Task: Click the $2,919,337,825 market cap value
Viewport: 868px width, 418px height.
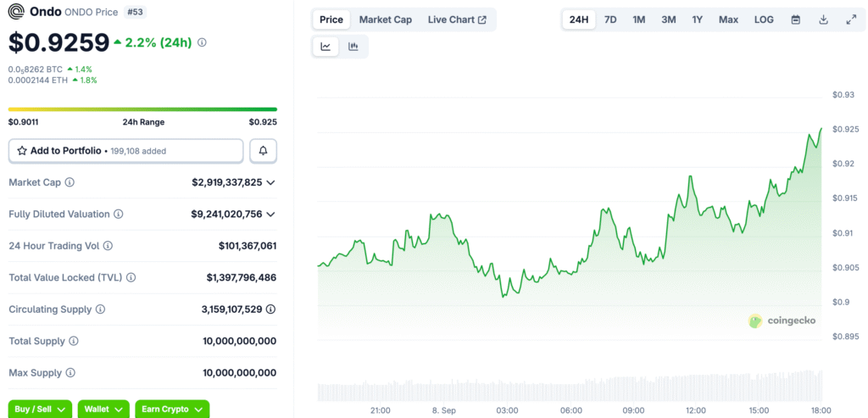Action: point(227,182)
